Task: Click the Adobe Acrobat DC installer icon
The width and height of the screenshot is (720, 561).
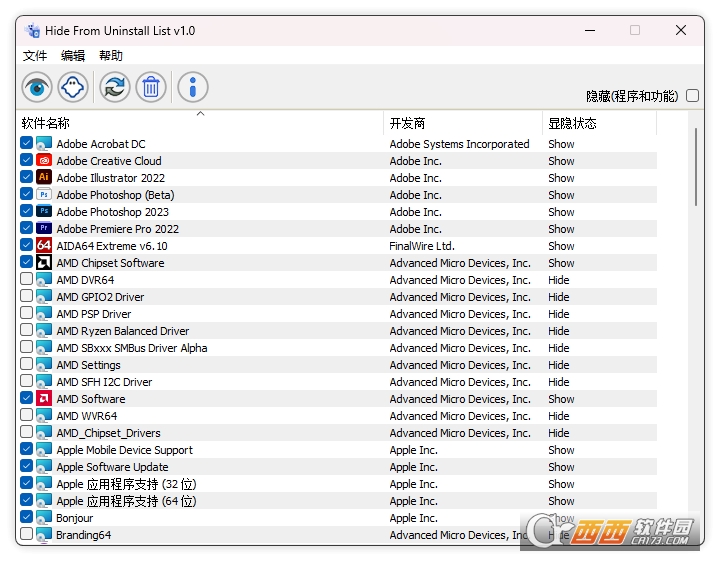Action: pyautogui.click(x=44, y=144)
